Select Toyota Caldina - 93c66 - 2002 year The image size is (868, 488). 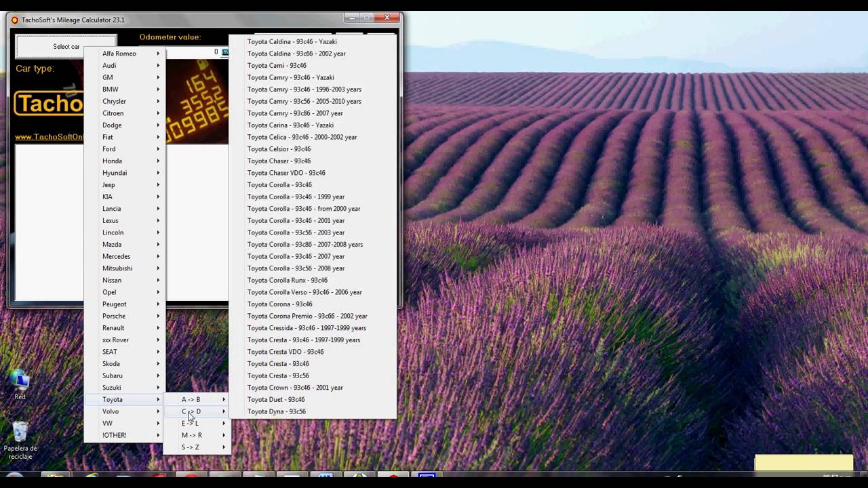click(313, 54)
